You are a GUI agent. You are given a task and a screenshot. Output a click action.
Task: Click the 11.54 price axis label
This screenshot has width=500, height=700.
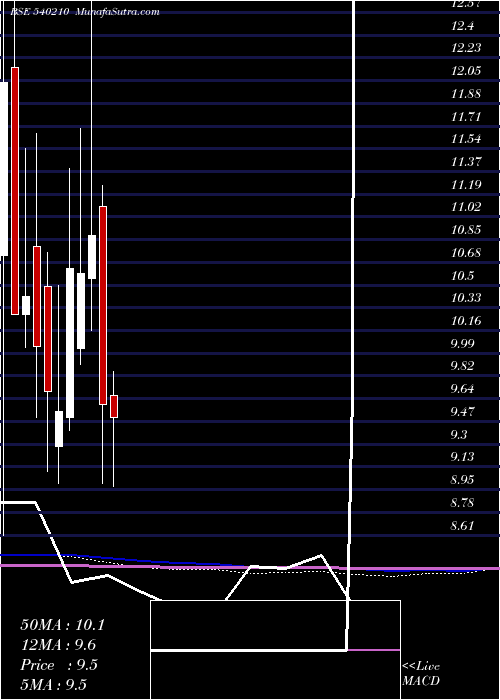(467, 139)
